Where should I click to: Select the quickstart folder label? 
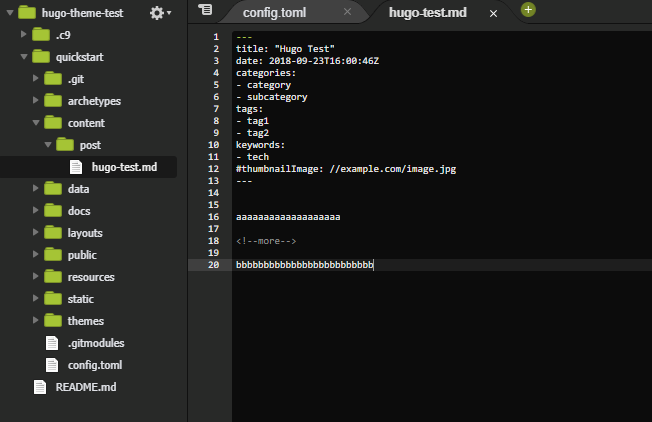(79, 57)
